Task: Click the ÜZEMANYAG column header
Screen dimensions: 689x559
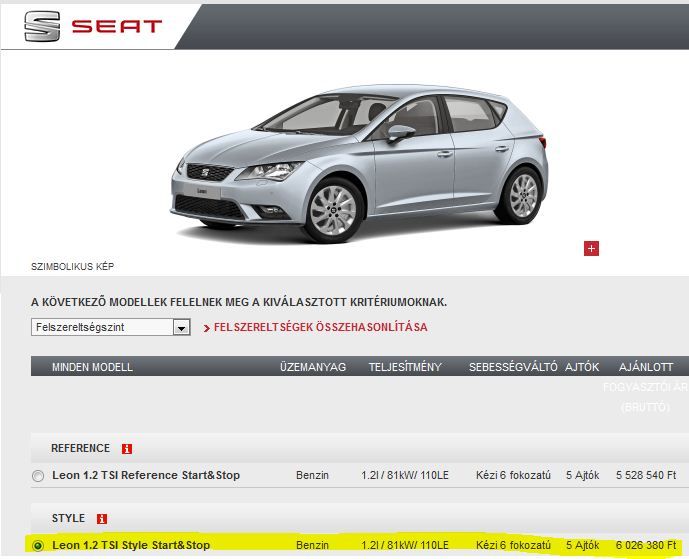Action: point(313,367)
